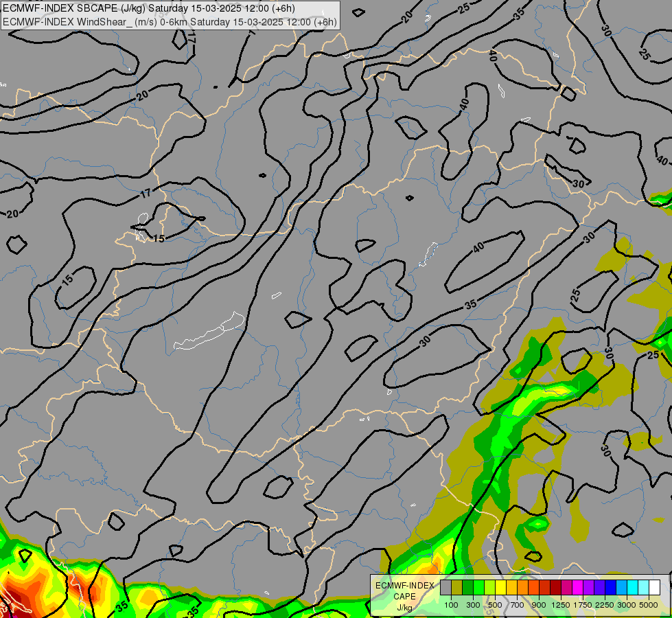Screen dimensions: 672x618
Task: Pick the cyan legend swatch
Action: pyautogui.click(x=633, y=588)
